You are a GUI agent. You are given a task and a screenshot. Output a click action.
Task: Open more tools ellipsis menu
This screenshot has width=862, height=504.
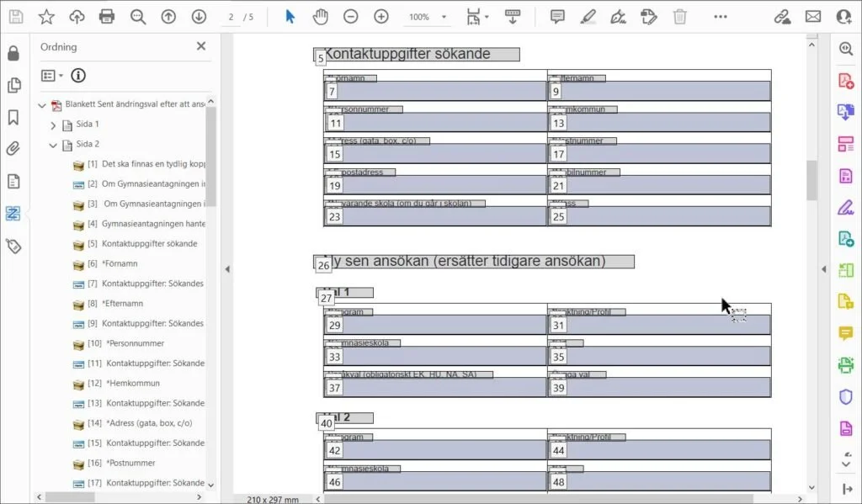click(721, 17)
